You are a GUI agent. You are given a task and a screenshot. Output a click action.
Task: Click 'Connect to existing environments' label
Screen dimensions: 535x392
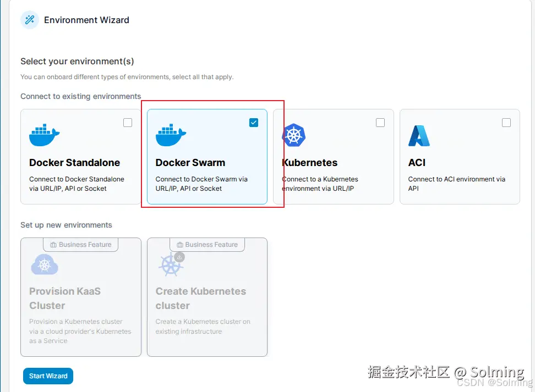point(80,96)
